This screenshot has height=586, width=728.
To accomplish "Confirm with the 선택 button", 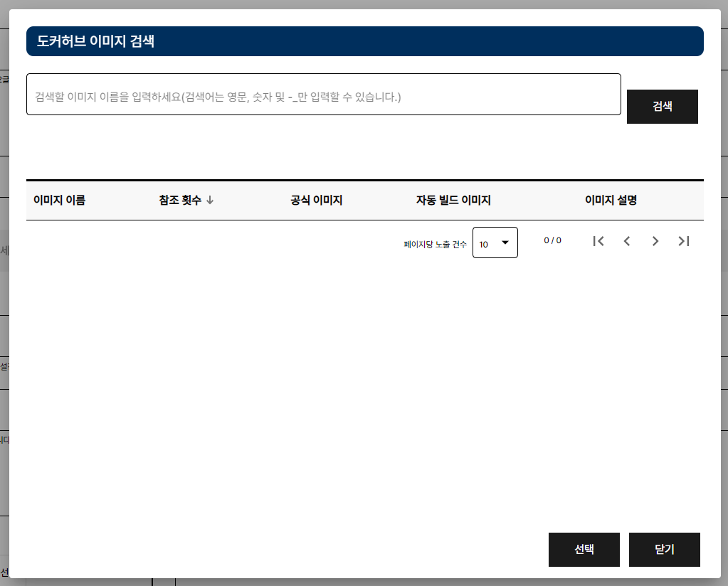I will pos(584,550).
